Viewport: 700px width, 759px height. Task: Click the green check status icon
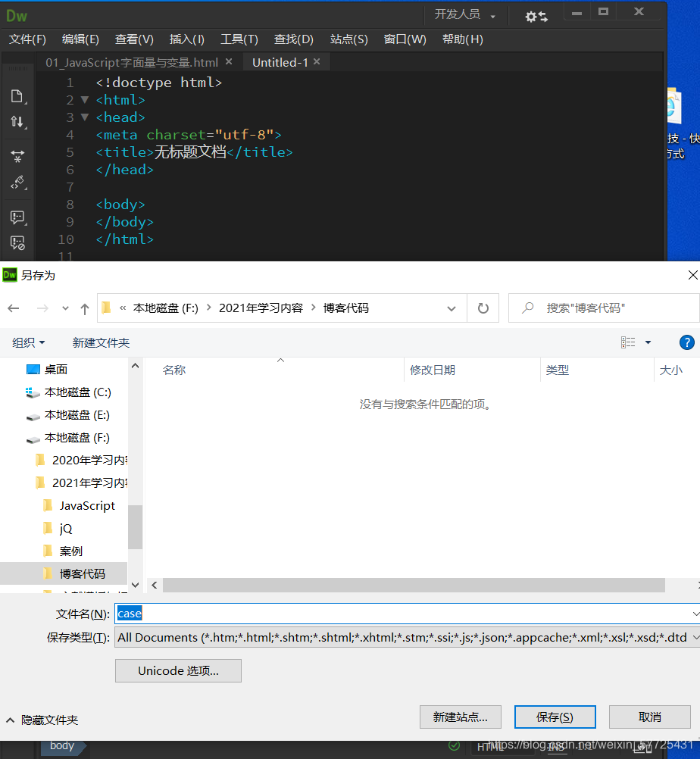click(454, 745)
